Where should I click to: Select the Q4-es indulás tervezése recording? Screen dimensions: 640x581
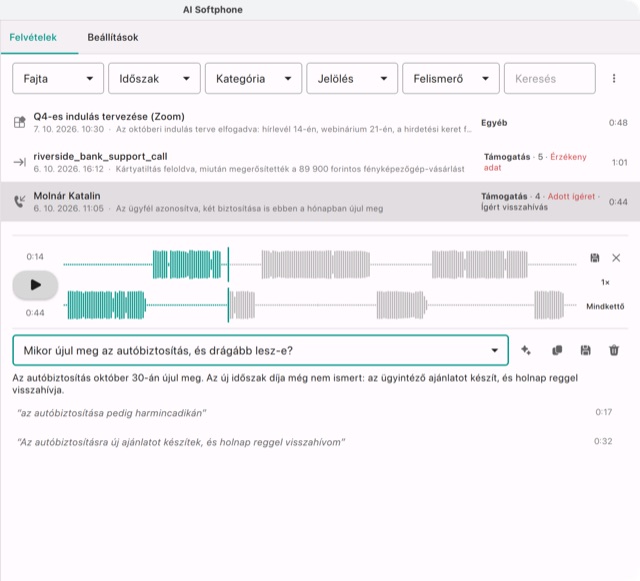pos(320,122)
